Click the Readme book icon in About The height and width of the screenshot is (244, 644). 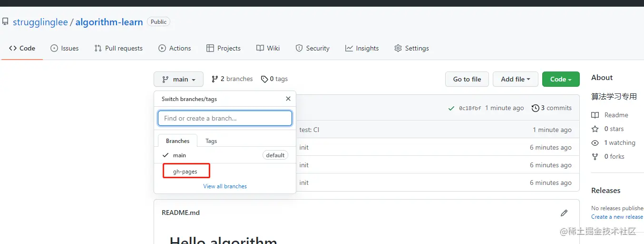(x=595, y=115)
